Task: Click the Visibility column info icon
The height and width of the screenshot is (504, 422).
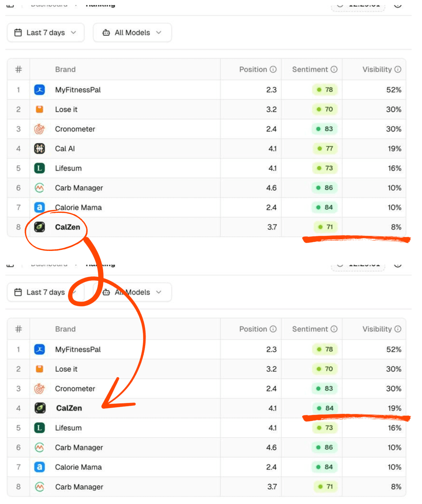Action: pos(398,69)
